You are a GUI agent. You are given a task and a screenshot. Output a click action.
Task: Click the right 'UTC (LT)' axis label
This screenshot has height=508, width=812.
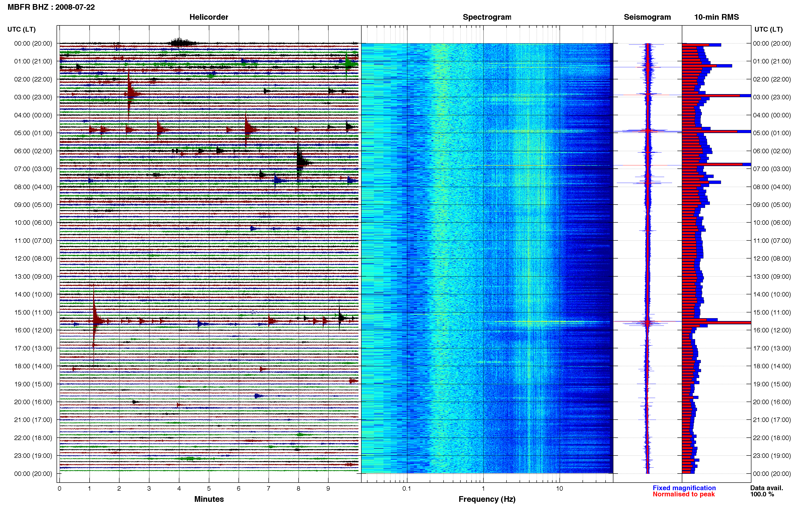(768, 29)
